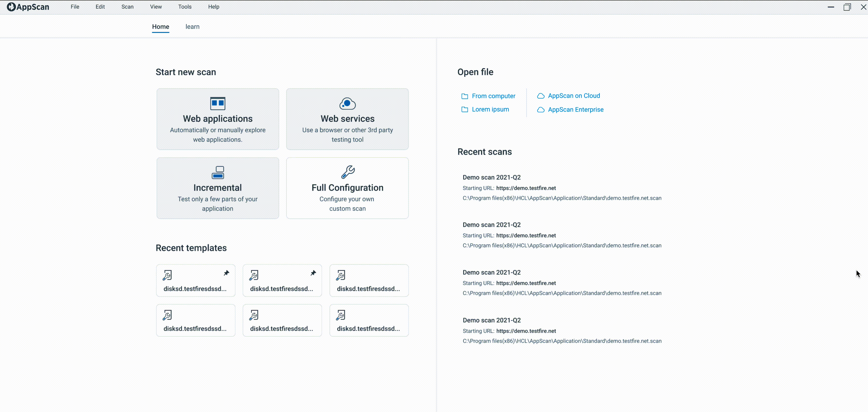
Task: Click the Lorem ipsum link
Action: (x=490, y=109)
